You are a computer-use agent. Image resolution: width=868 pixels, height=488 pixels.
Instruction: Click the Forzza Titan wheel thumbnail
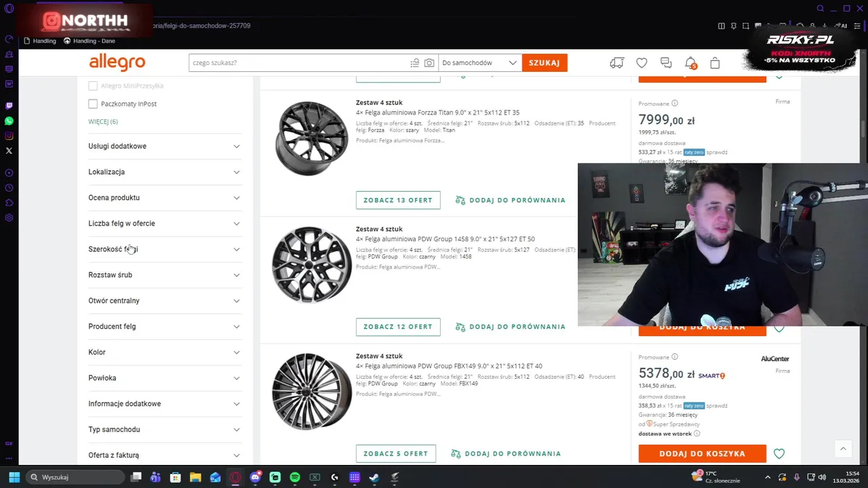tap(311, 138)
